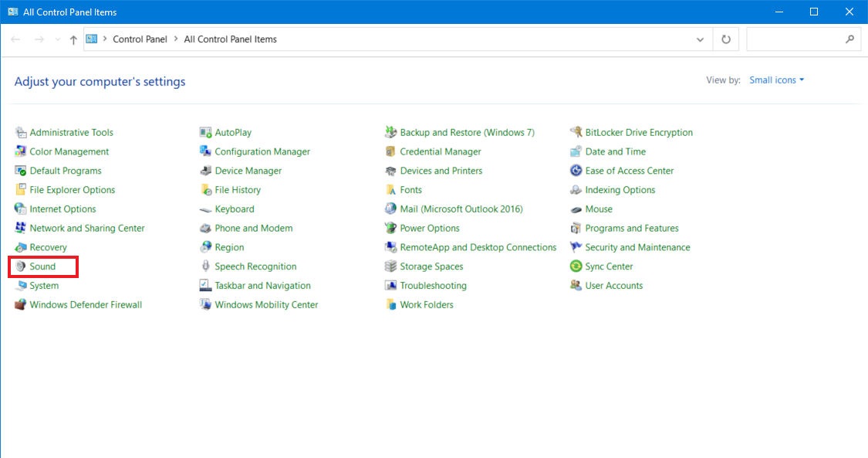Open the Keyboard icon
Viewport: 868px width, 458px height.
coord(205,209)
